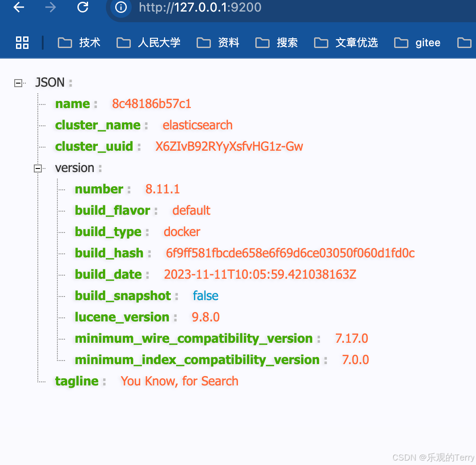Image resolution: width=476 pixels, height=465 pixels.
Task: Click the version value 8.11.1
Action: (162, 189)
